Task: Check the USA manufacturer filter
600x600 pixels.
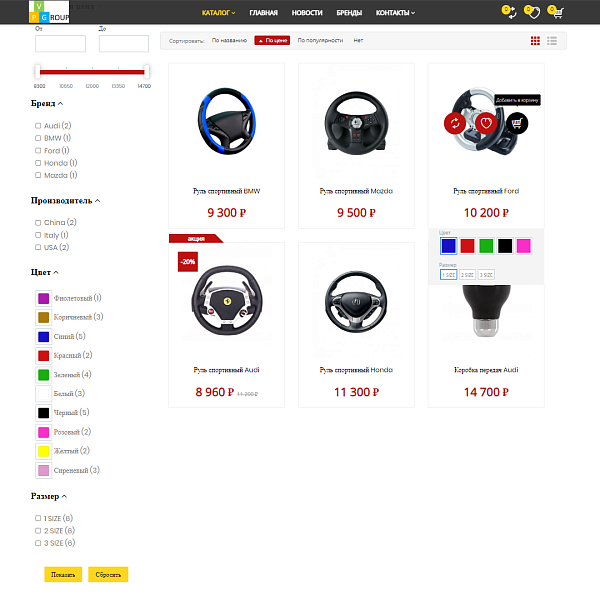Action: (38, 247)
